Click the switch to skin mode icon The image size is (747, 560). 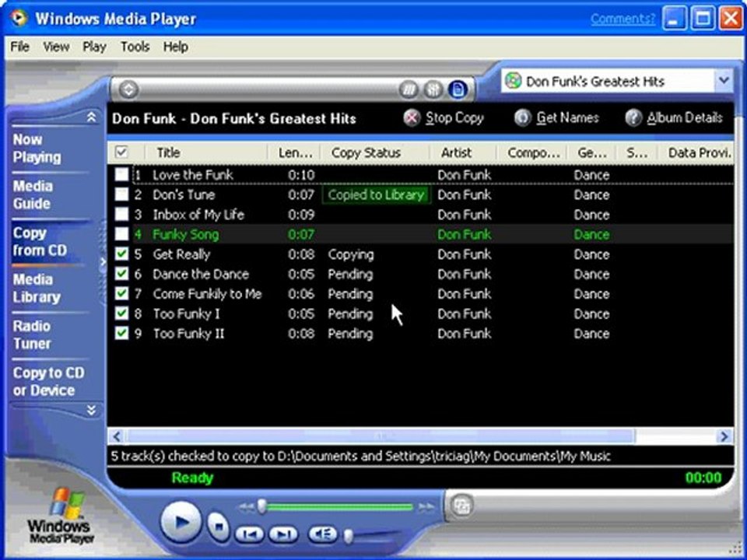tap(461, 506)
